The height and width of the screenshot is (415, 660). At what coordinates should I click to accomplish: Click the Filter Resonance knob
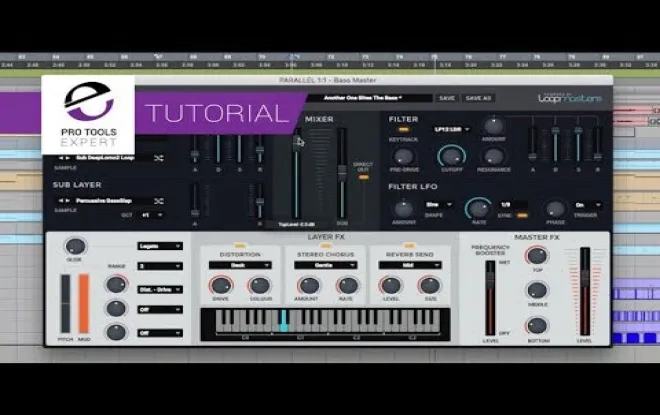(493, 157)
